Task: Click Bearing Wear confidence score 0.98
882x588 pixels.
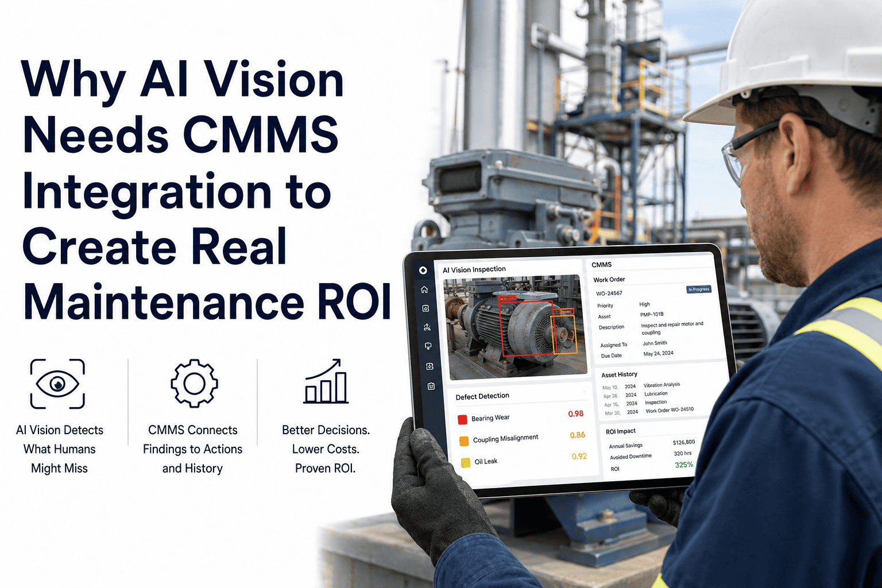Action: tap(576, 414)
